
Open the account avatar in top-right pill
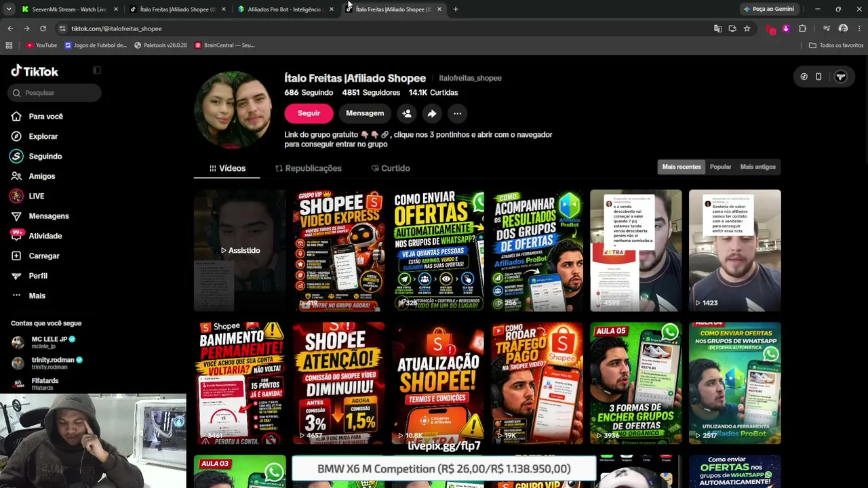click(841, 77)
